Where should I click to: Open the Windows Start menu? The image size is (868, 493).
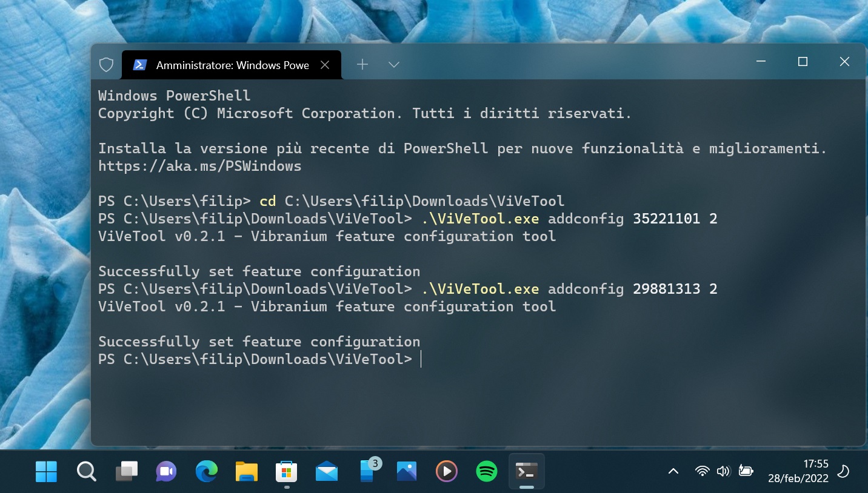pyautogui.click(x=46, y=471)
